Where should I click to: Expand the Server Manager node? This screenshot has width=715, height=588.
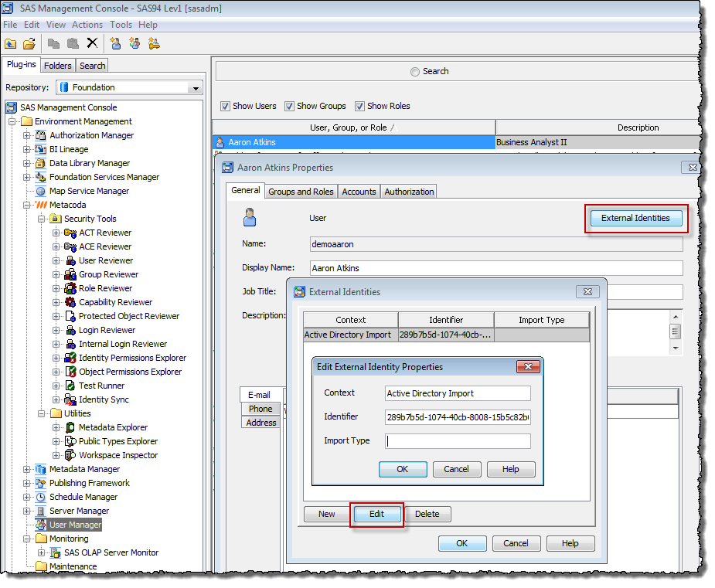click(27, 511)
